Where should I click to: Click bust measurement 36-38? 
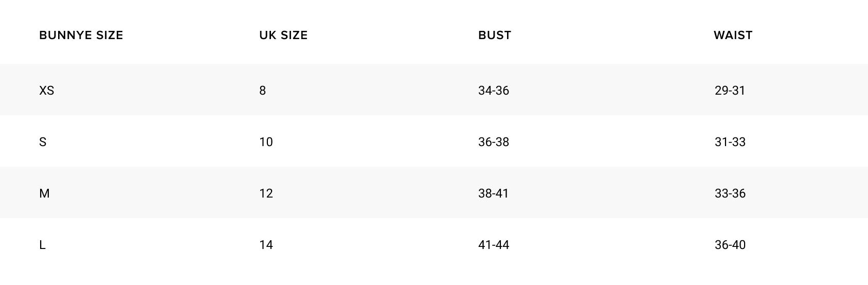click(494, 142)
